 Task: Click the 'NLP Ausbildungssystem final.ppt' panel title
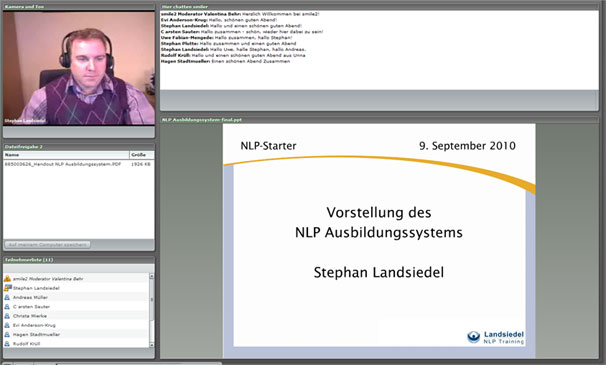tap(202, 120)
